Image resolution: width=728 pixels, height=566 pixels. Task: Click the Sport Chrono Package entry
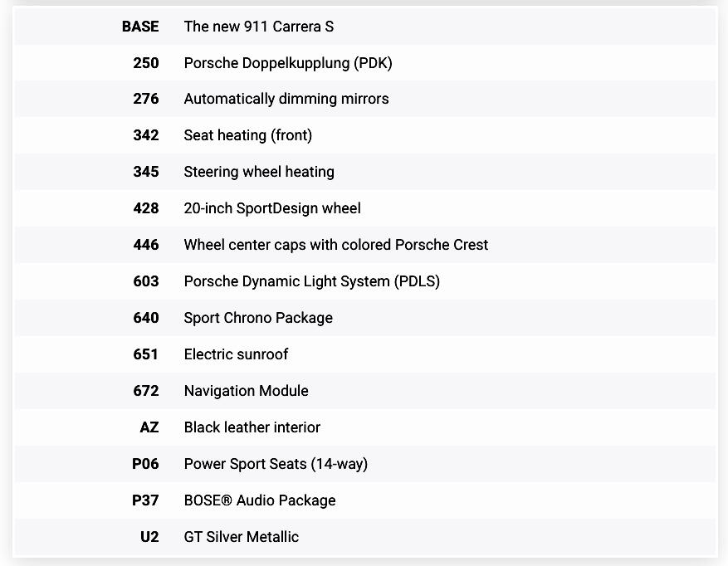[258, 318]
